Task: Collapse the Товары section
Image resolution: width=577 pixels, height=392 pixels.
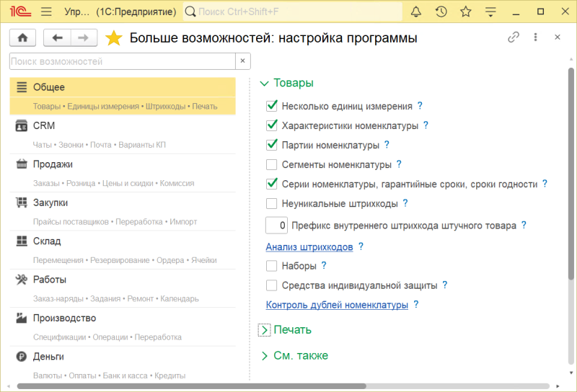Action: coord(264,83)
